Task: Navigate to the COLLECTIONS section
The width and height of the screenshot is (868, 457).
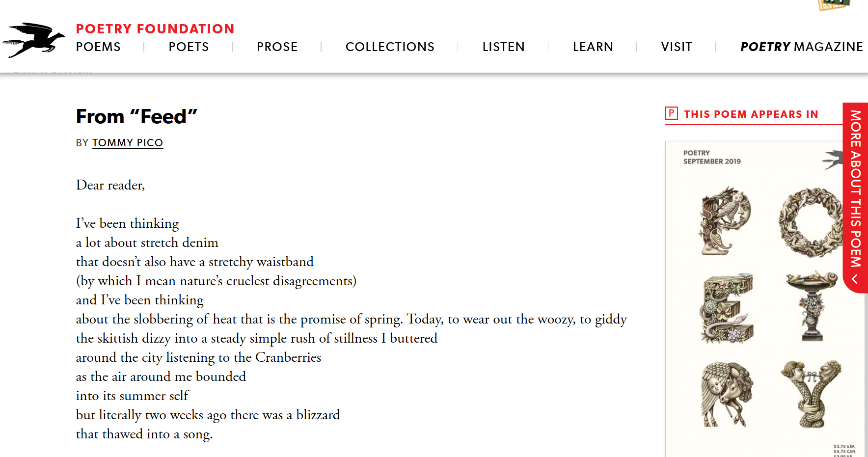Action: coord(390,47)
